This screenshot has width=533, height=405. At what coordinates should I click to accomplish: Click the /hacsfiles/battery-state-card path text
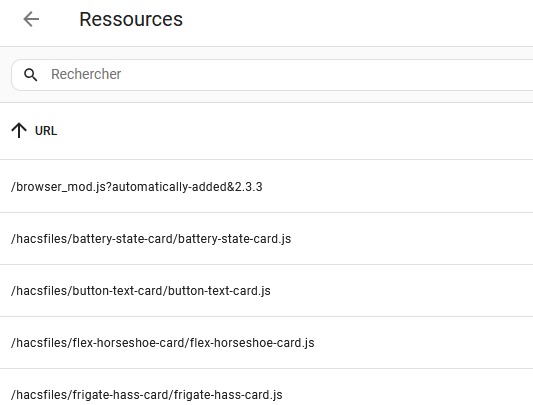[x=93, y=239]
